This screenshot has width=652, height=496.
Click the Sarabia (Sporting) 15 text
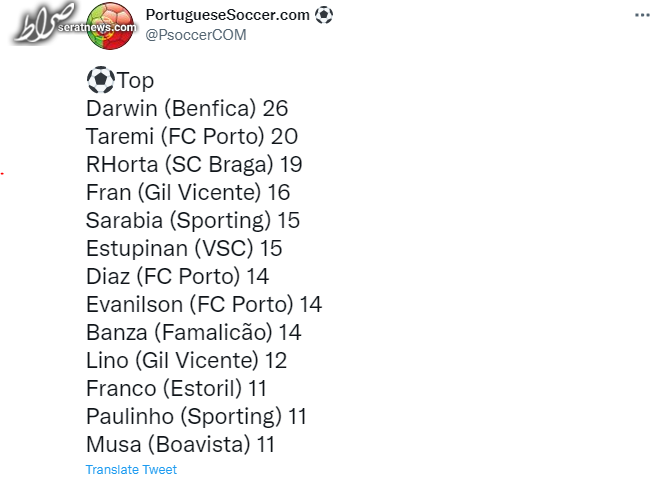tap(193, 220)
